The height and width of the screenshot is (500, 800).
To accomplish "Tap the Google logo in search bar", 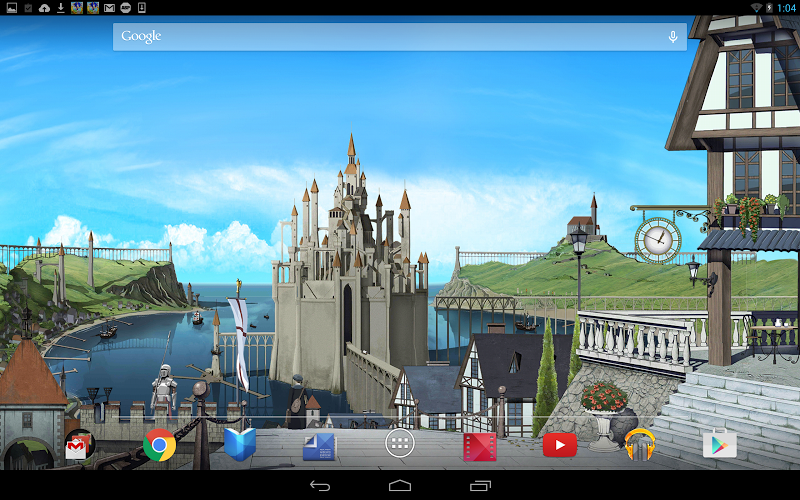I will coord(141,36).
